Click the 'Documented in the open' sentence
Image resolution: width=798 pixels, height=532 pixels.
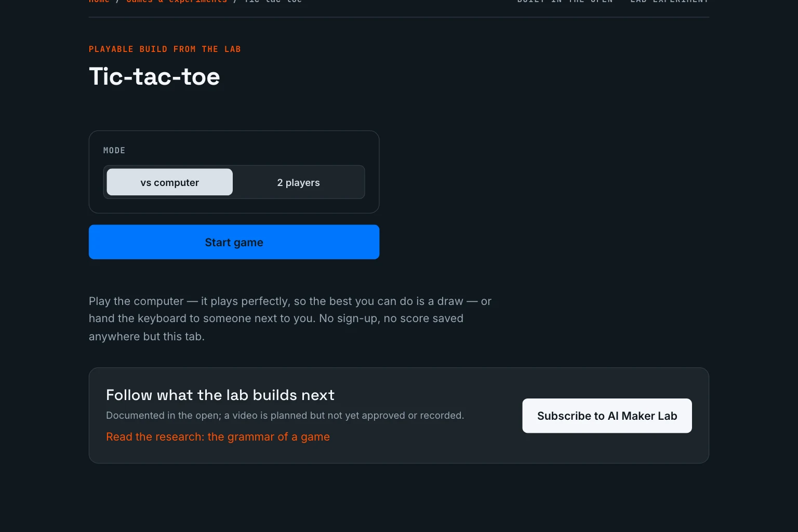(285, 416)
